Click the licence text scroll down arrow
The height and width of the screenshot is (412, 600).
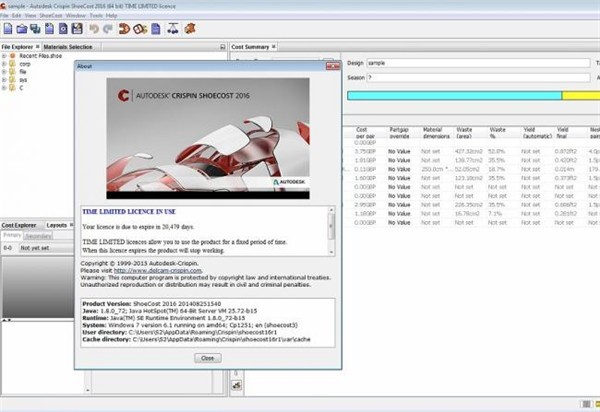(x=331, y=252)
